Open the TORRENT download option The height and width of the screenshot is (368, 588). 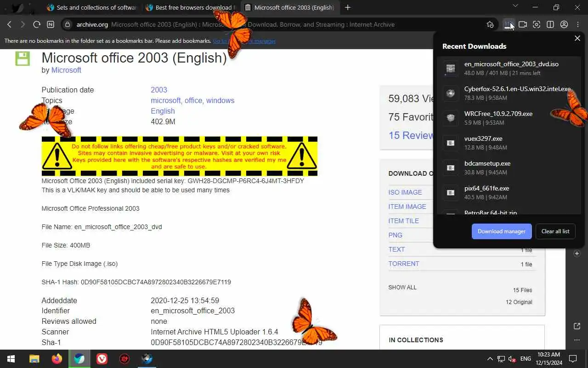coord(404,264)
